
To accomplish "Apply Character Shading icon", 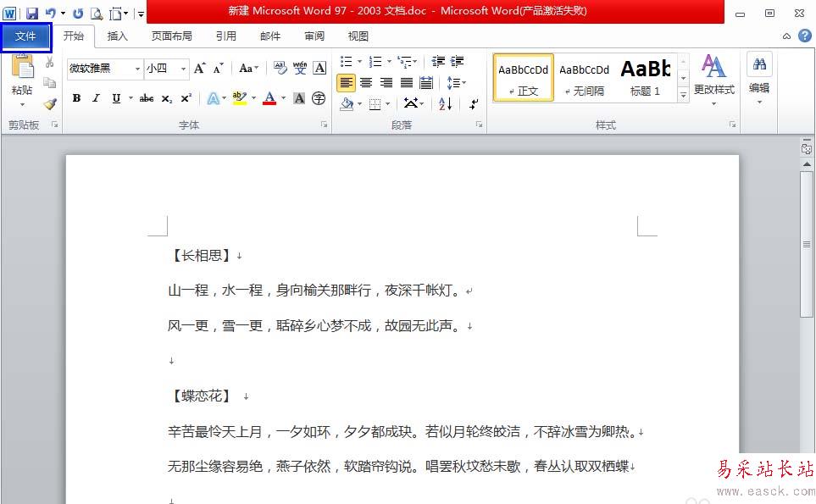I will point(299,97).
